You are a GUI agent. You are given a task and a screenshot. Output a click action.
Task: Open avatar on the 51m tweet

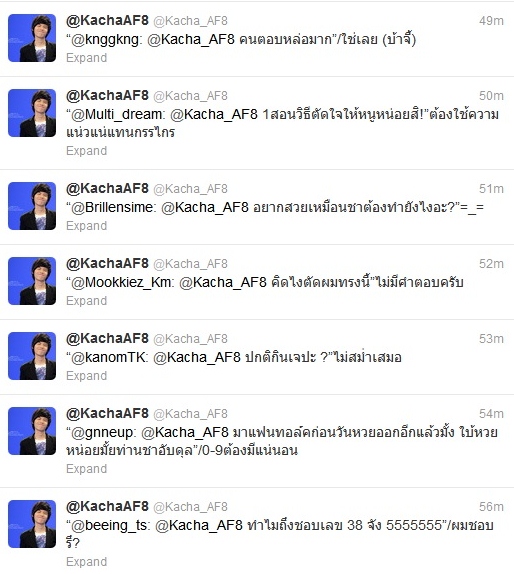click(x=32, y=206)
